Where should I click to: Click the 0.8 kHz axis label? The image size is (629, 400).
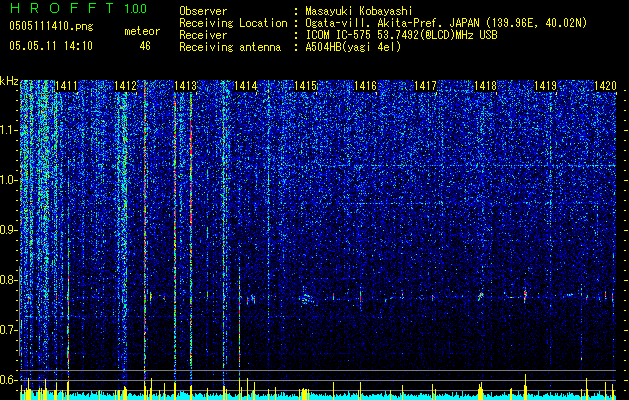point(8,280)
